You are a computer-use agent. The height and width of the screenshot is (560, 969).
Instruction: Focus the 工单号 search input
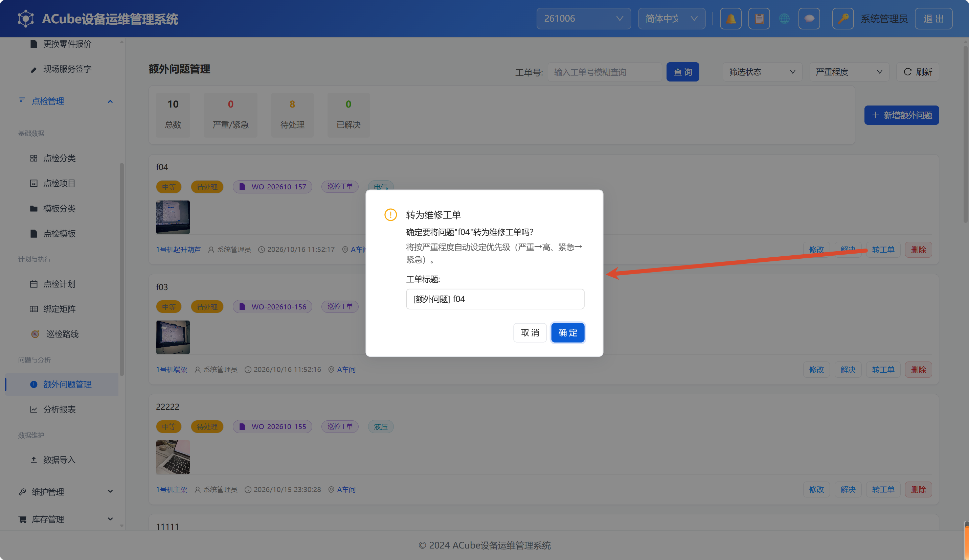tap(605, 72)
